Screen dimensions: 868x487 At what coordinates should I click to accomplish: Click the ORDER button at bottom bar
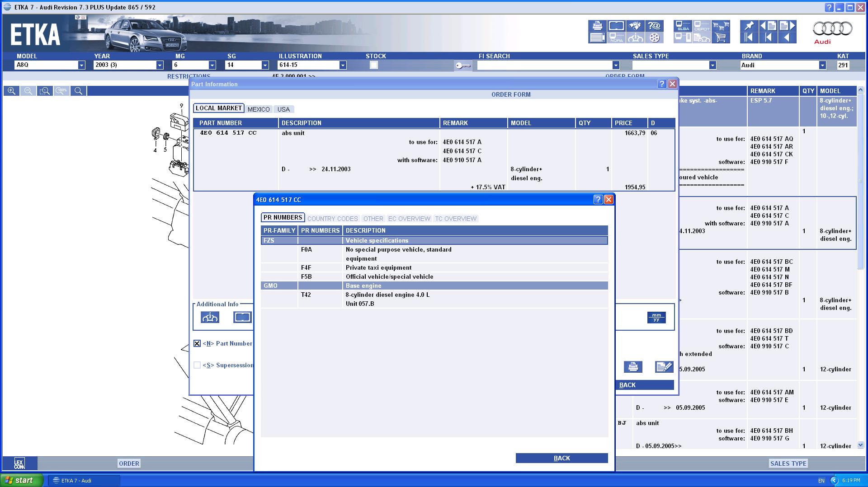click(x=129, y=464)
